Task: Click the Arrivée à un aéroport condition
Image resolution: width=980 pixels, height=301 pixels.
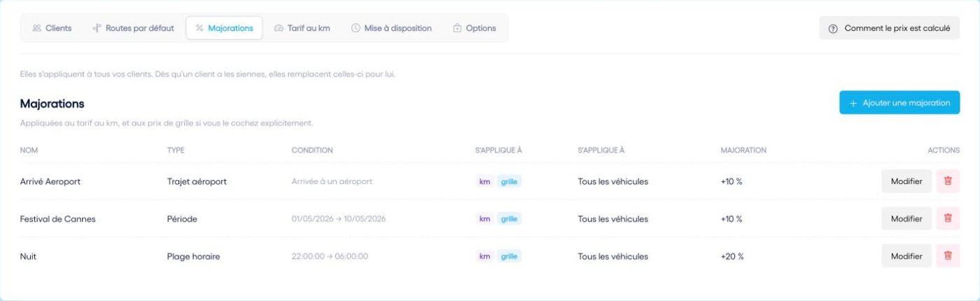Action: click(x=332, y=181)
